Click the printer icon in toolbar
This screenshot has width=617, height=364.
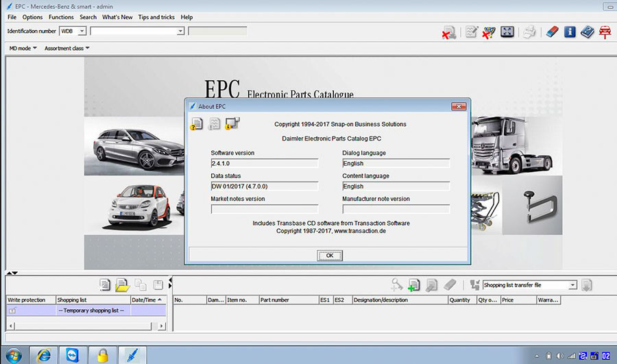pos(529,32)
